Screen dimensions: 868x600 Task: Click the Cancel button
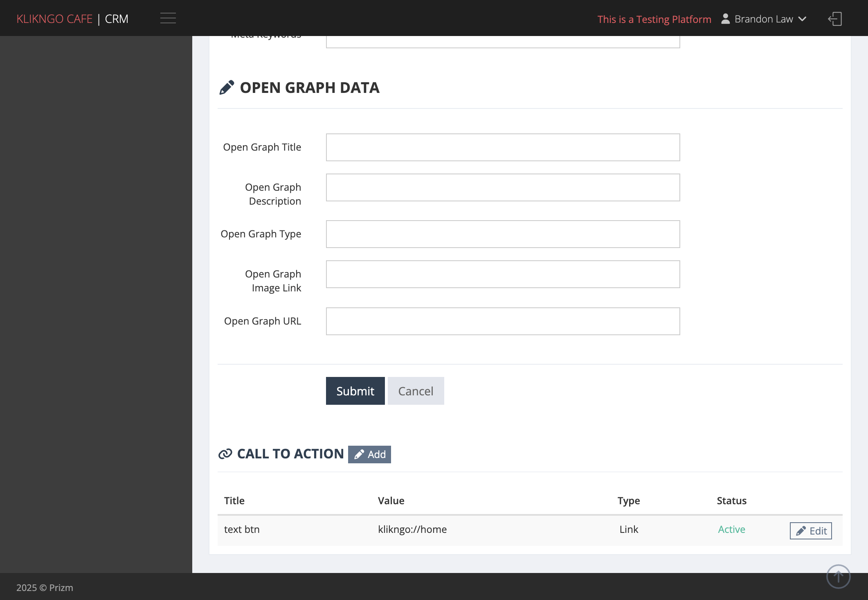[416, 391]
